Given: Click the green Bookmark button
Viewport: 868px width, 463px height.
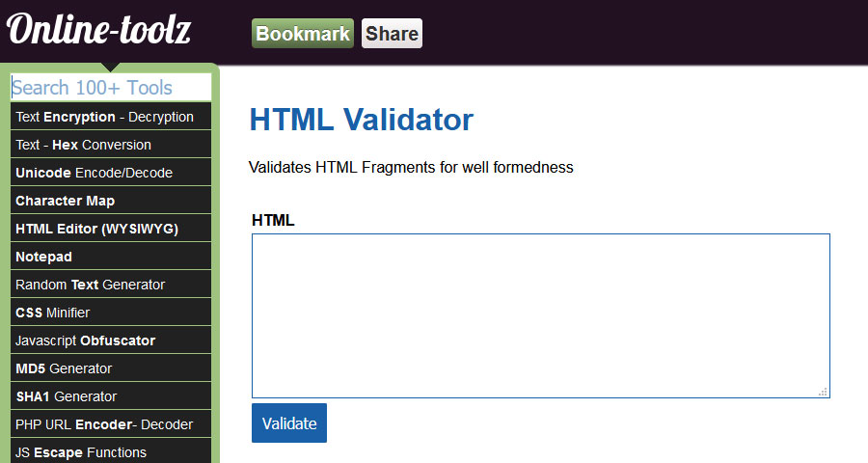Looking at the screenshot, I should (303, 33).
